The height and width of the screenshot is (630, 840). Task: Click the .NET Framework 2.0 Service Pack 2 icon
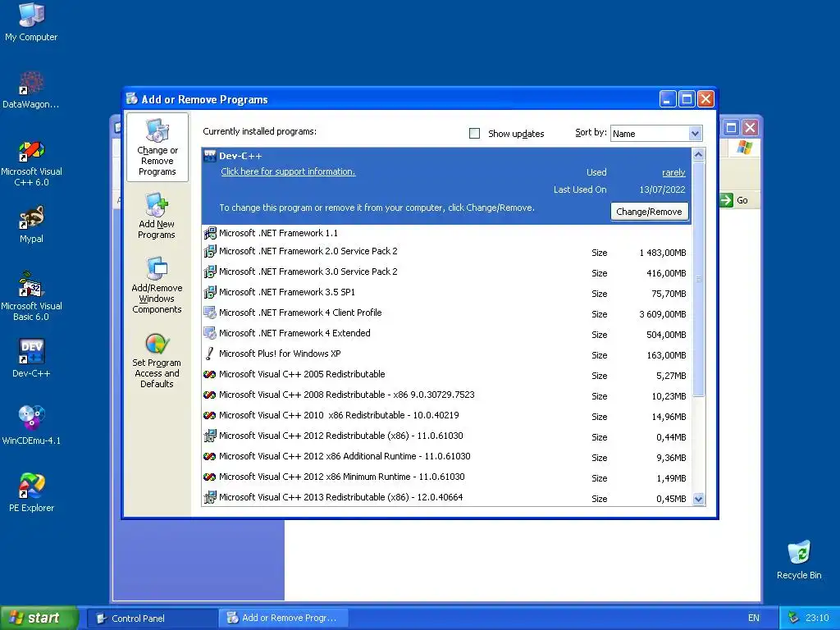(210, 251)
